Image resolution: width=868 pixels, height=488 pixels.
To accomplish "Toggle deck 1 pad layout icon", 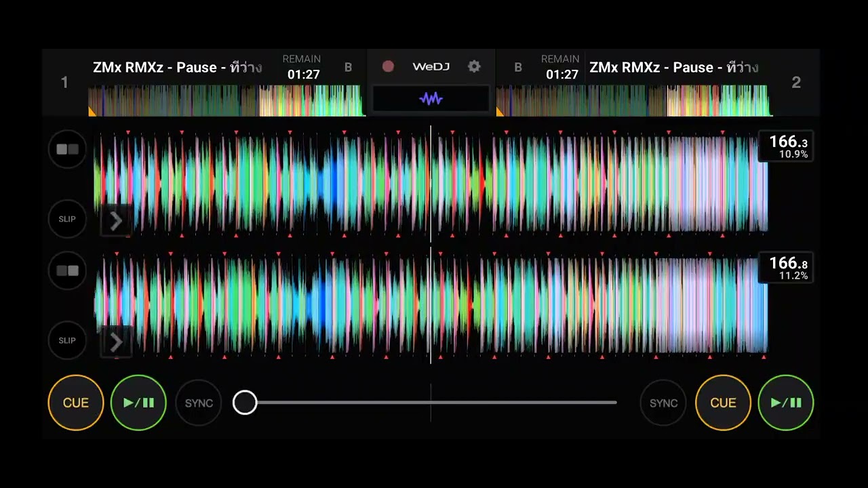I will tap(67, 149).
